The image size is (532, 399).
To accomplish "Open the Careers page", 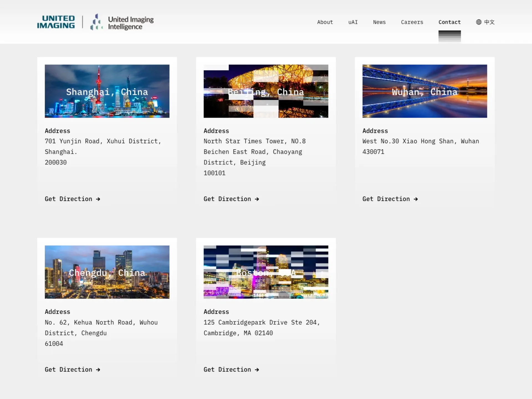I will [x=412, y=22].
